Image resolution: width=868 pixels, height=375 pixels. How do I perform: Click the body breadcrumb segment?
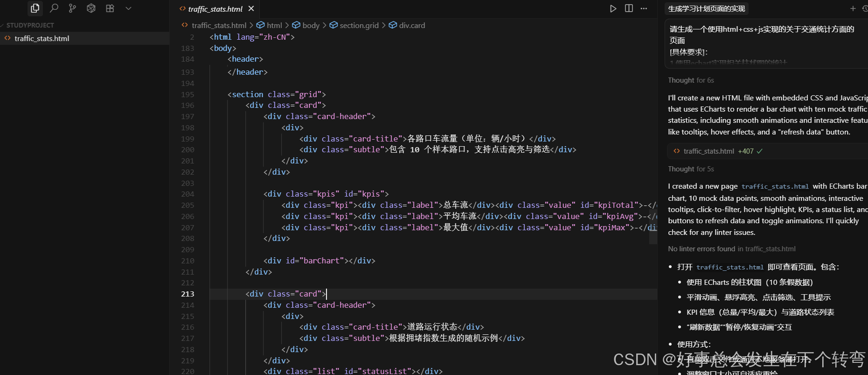coord(311,25)
